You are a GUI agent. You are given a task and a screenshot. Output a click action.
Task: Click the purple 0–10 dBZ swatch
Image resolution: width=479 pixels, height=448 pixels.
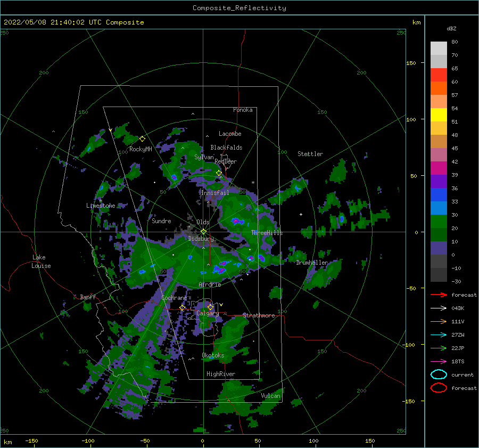[x=439, y=248]
